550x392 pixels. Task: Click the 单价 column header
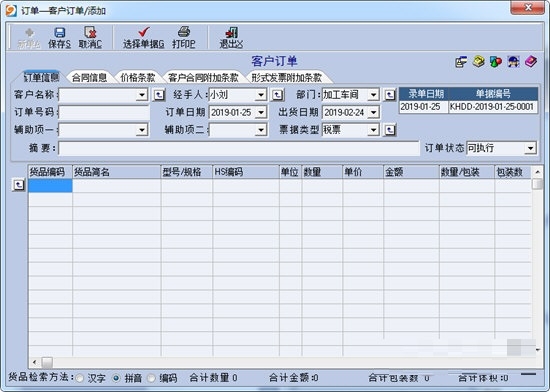click(363, 172)
